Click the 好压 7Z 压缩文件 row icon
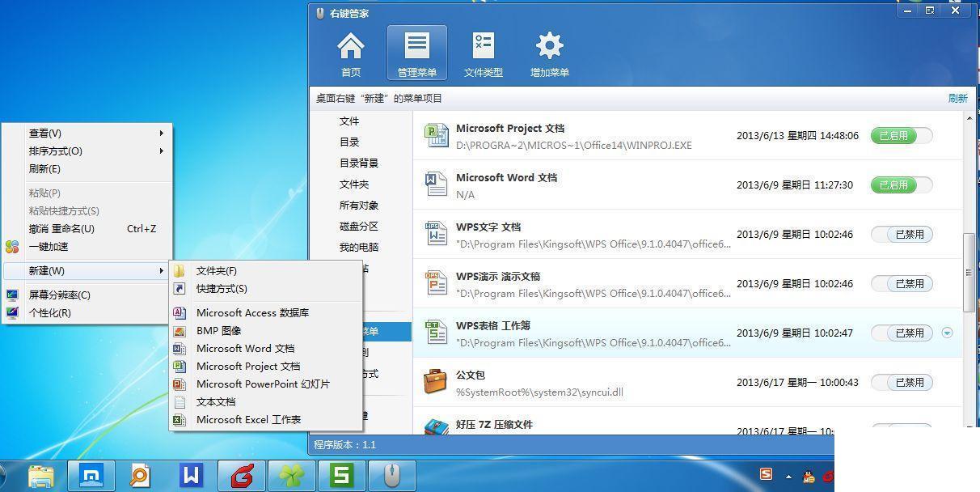This screenshot has height=492, width=980. [437, 427]
